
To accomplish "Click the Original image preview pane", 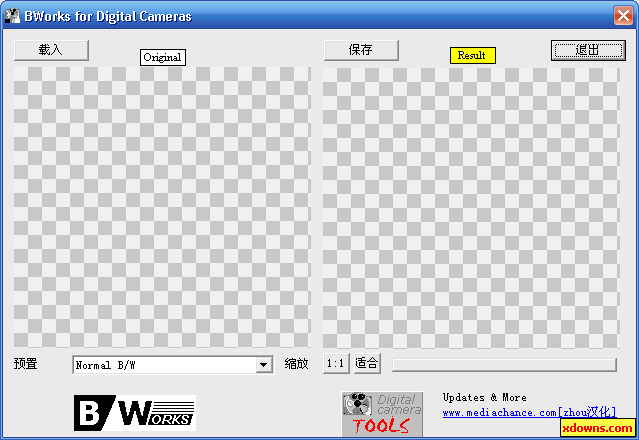I will [162, 207].
